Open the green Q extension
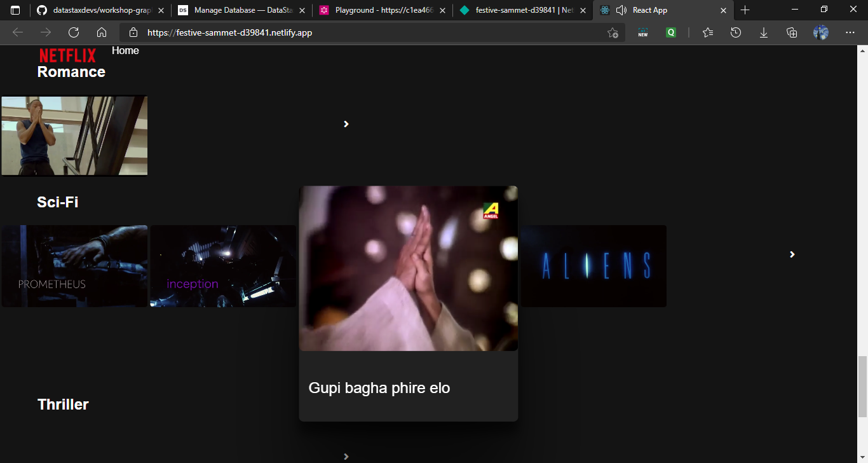 (x=670, y=32)
